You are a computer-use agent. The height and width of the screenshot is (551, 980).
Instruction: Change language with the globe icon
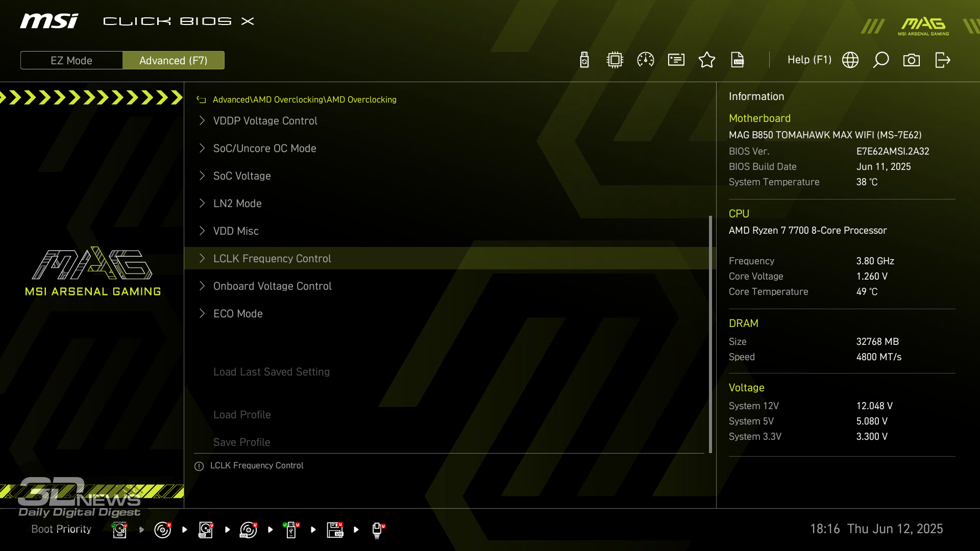click(850, 60)
